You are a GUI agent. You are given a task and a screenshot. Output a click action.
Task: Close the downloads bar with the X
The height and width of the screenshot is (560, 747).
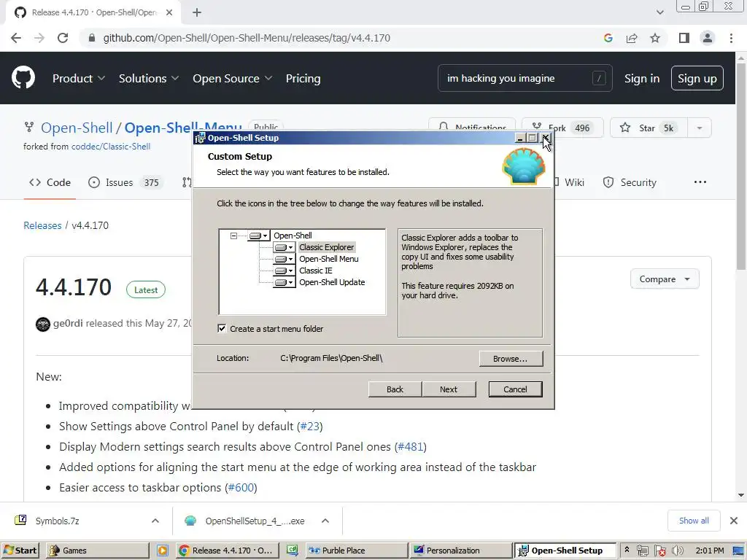pos(734,521)
